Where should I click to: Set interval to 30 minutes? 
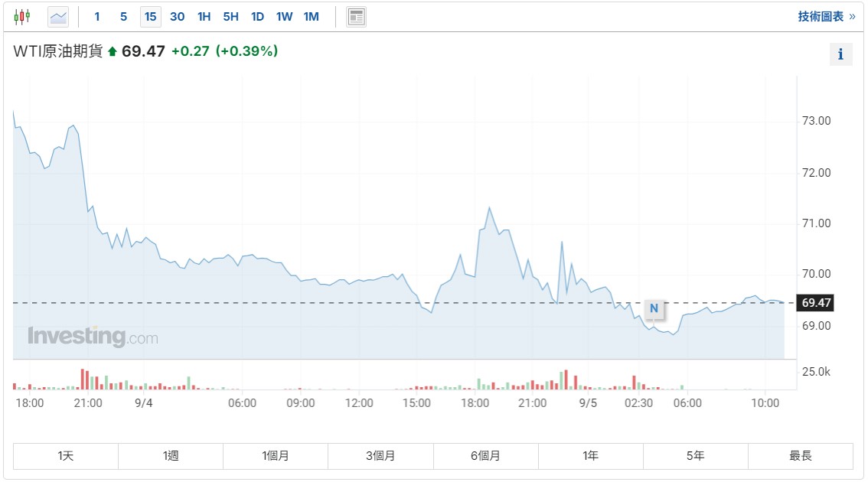(x=177, y=17)
